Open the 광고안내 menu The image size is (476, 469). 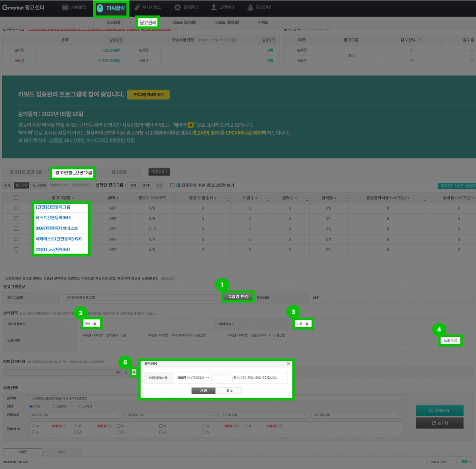[259, 7]
